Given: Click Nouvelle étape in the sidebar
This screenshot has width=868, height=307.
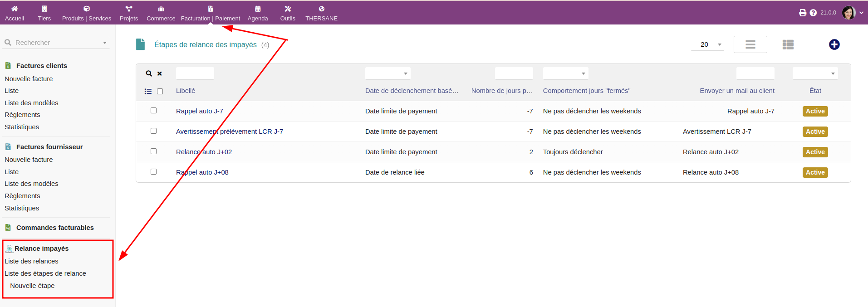Looking at the screenshot, I should tap(32, 286).
